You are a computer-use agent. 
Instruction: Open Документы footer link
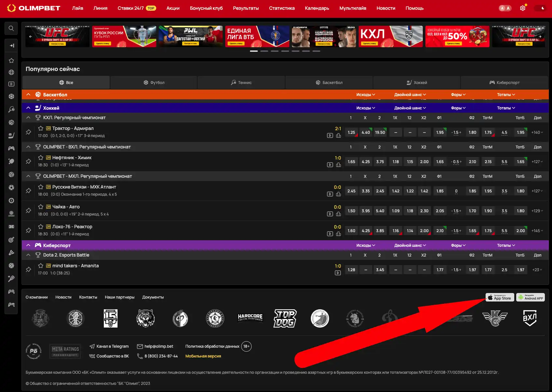(153, 297)
